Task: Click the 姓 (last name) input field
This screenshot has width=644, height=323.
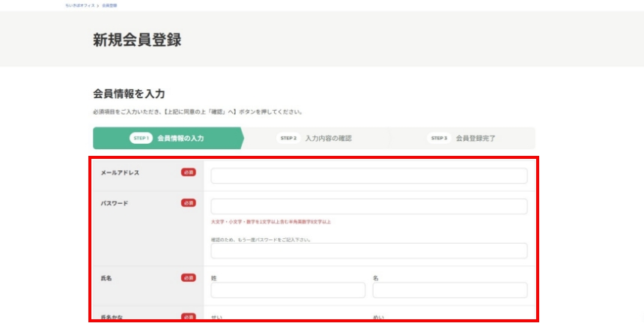Action: pyautogui.click(x=288, y=290)
